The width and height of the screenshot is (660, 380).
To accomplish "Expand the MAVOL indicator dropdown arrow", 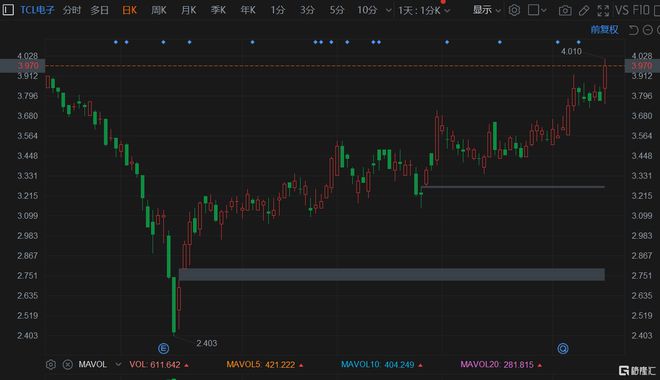I will click(x=118, y=364).
